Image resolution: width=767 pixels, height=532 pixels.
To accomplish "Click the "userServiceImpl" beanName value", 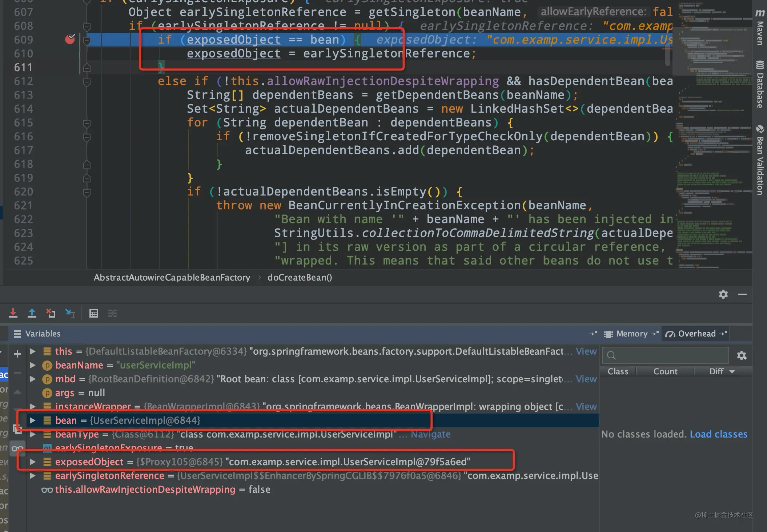I will (x=156, y=365).
